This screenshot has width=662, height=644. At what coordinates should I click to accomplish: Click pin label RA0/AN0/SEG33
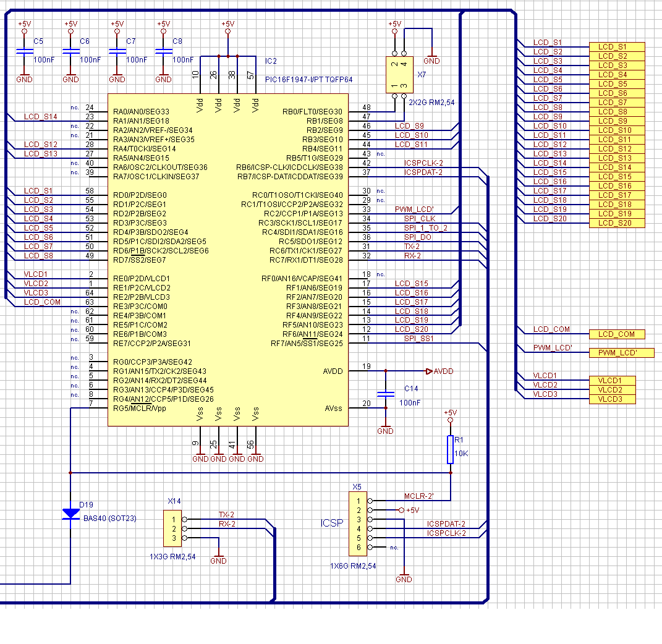point(141,112)
